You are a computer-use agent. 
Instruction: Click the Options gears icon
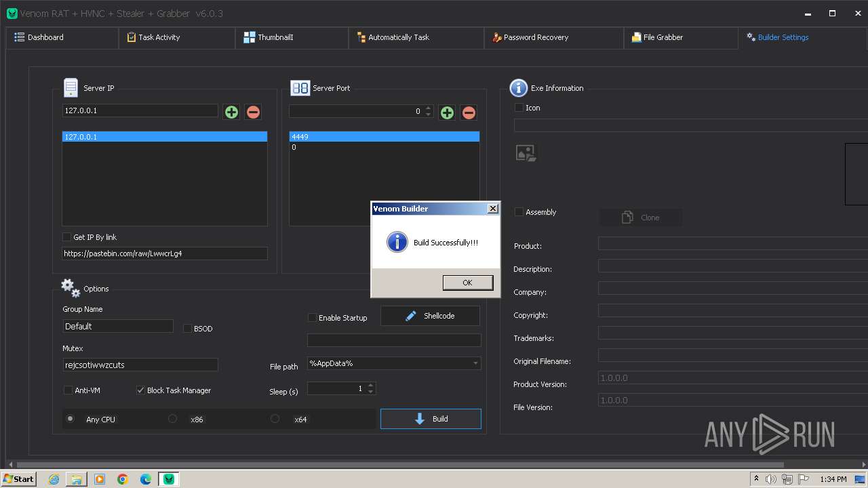point(71,288)
